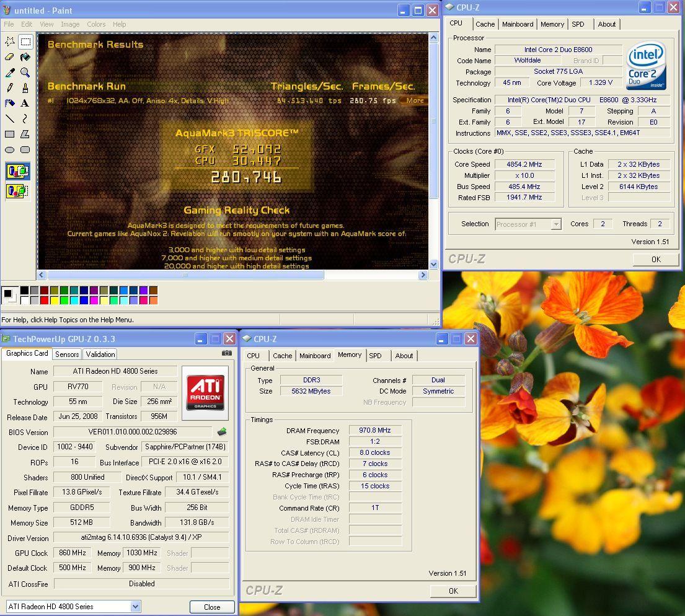
Task: Click the Paint horizontal scrollbar thumb
Action: click(186, 275)
